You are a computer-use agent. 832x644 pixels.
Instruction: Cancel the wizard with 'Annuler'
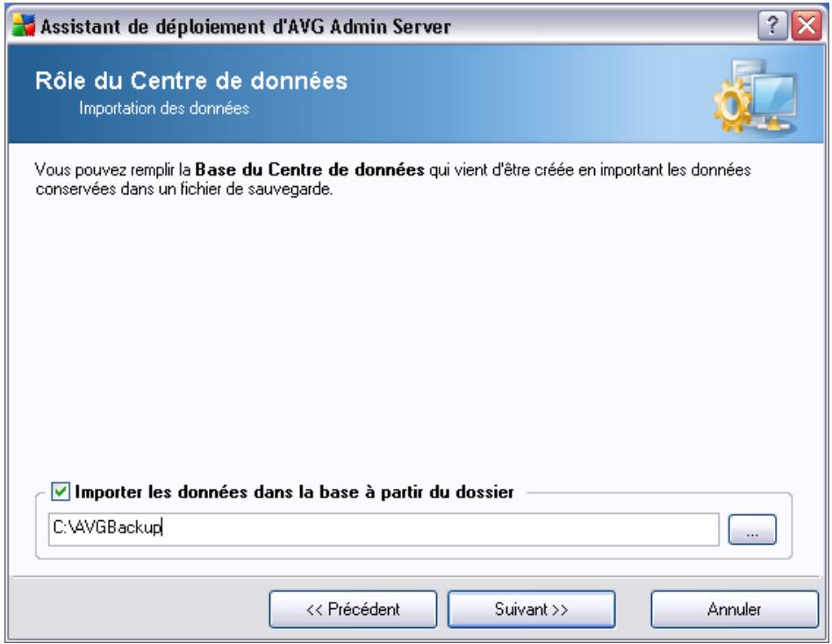pyautogui.click(x=735, y=609)
